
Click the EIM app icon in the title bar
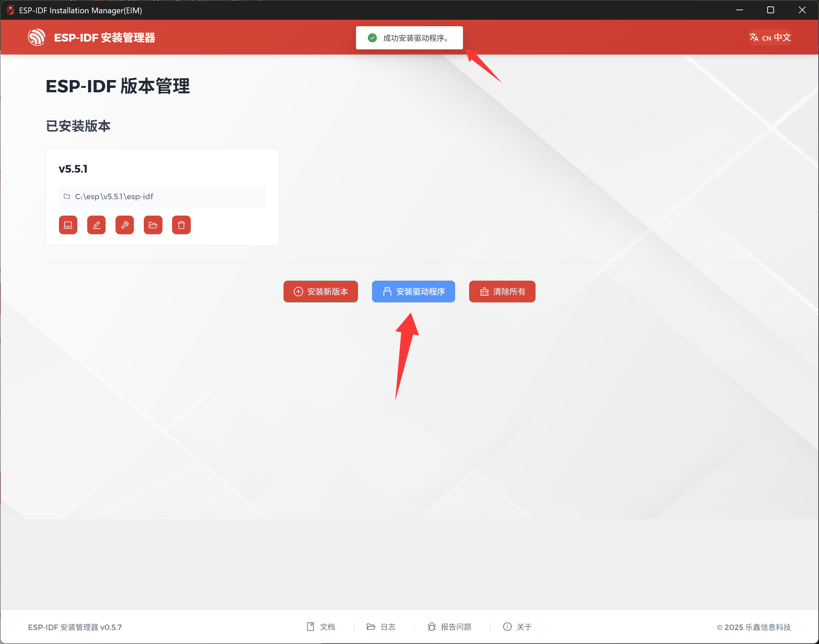pos(11,10)
